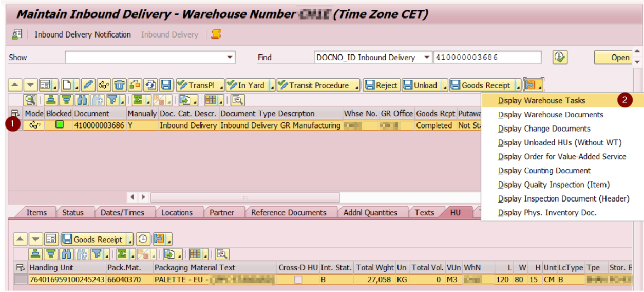Choose Display Warehouse Tasks from the menu
This screenshot has height=292, width=644.
click(542, 101)
